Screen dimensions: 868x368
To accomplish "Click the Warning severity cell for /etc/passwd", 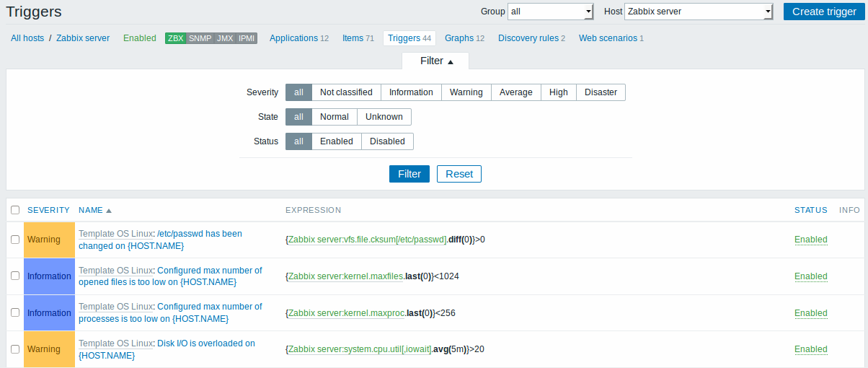I will [x=49, y=240].
